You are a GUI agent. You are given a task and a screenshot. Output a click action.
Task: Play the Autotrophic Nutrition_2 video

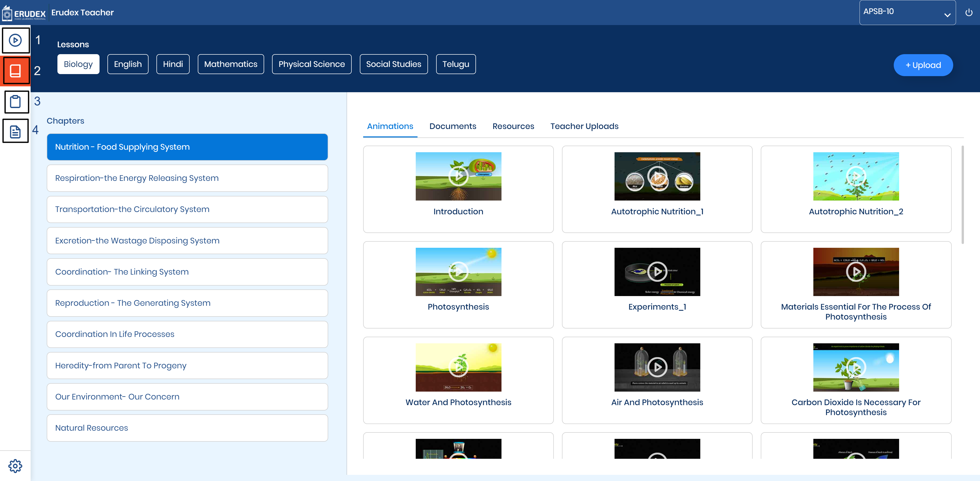click(x=856, y=176)
